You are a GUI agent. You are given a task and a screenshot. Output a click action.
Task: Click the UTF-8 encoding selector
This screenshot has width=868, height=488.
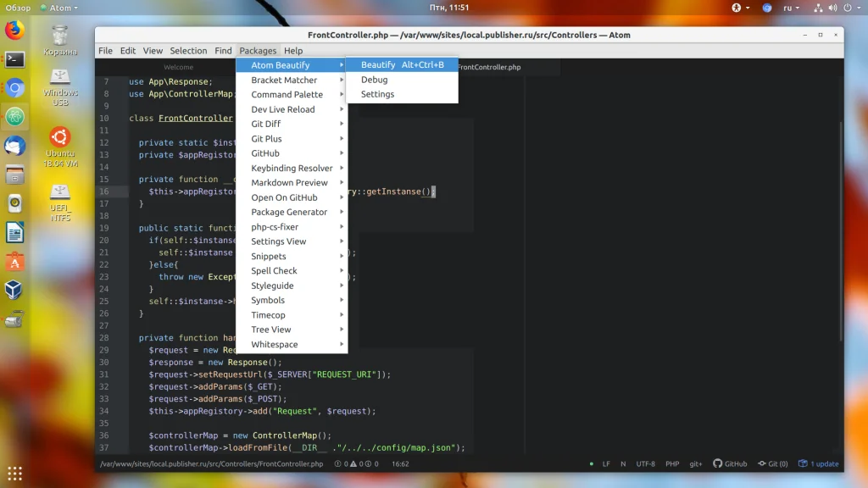coord(645,464)
